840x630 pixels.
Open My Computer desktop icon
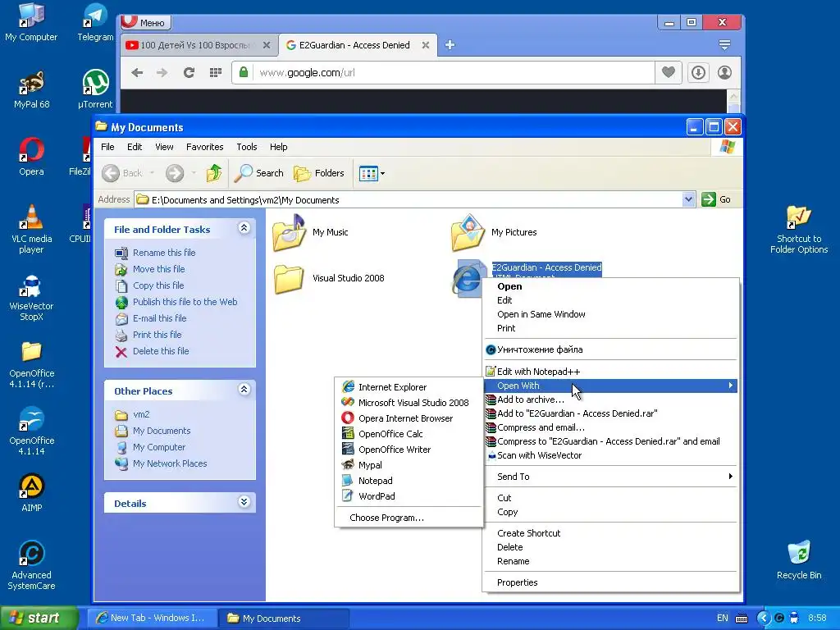click(x=31, y=22)
